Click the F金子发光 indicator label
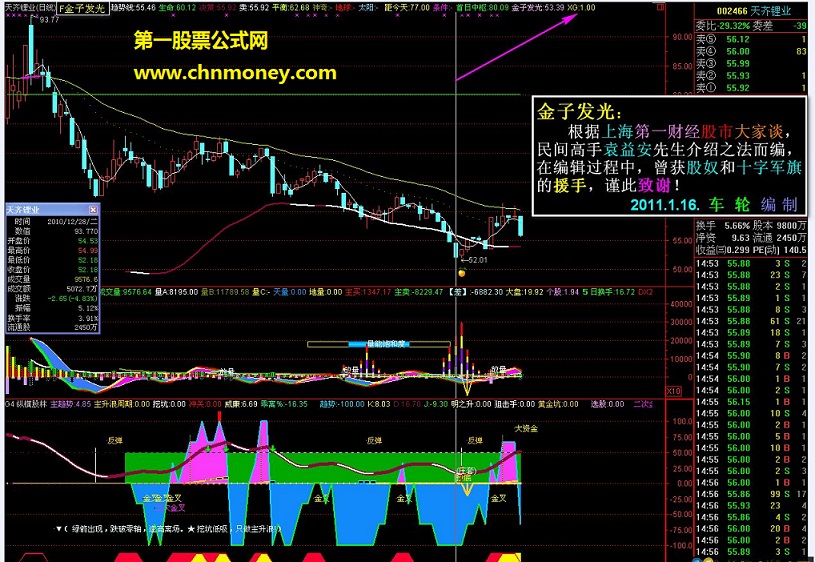This screenshot has width=815, height=562. pyautogui.click(x=82, y=8)
